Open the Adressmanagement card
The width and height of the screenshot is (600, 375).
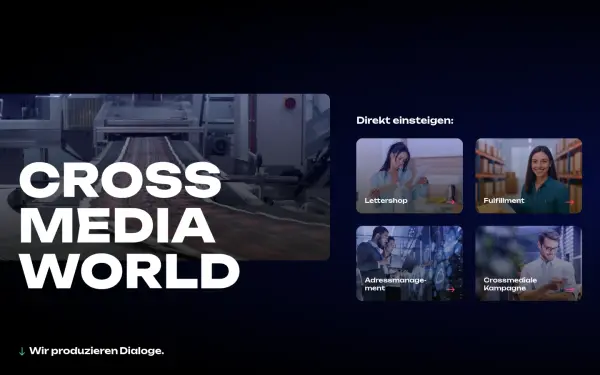409,263
